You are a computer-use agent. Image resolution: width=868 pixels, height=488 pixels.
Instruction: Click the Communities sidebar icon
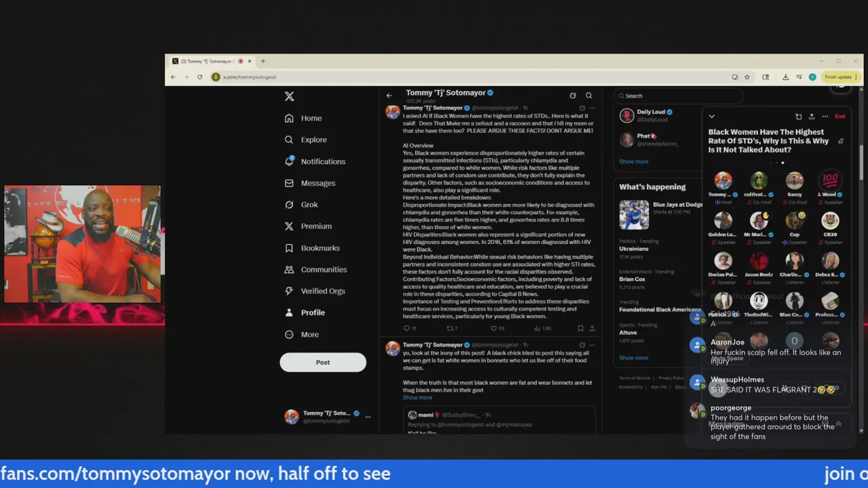(289, 270)
